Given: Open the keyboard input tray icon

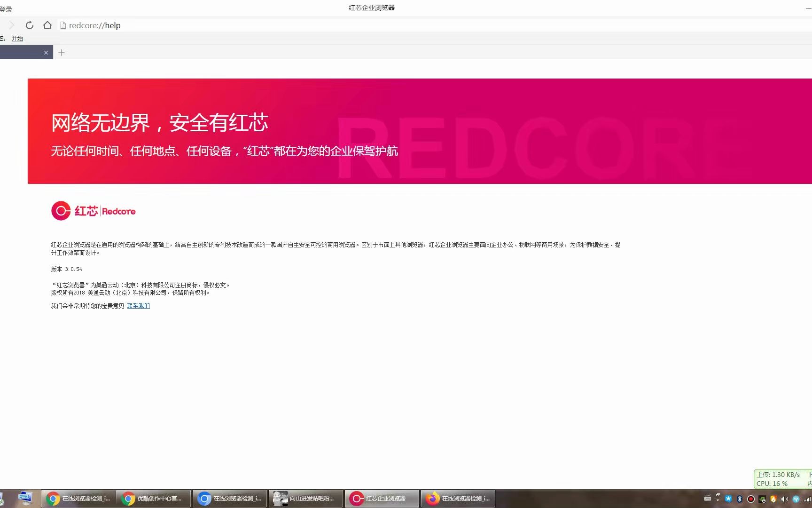Looking at the screenshot, I should (x=708, y=499).
